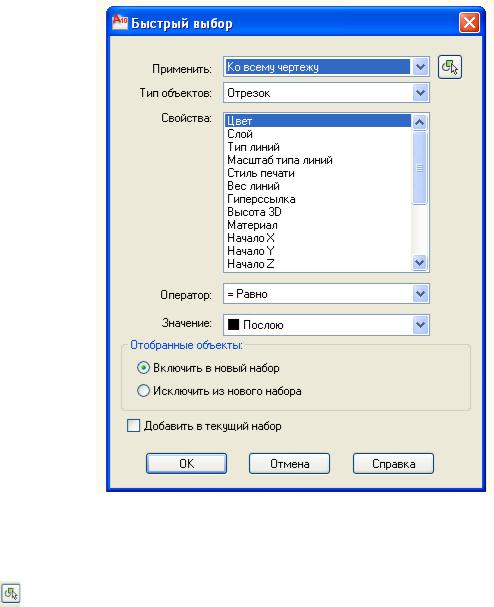Select Масштаб типа линий property
The image size is (494, 607).
[x=317, y=160]
